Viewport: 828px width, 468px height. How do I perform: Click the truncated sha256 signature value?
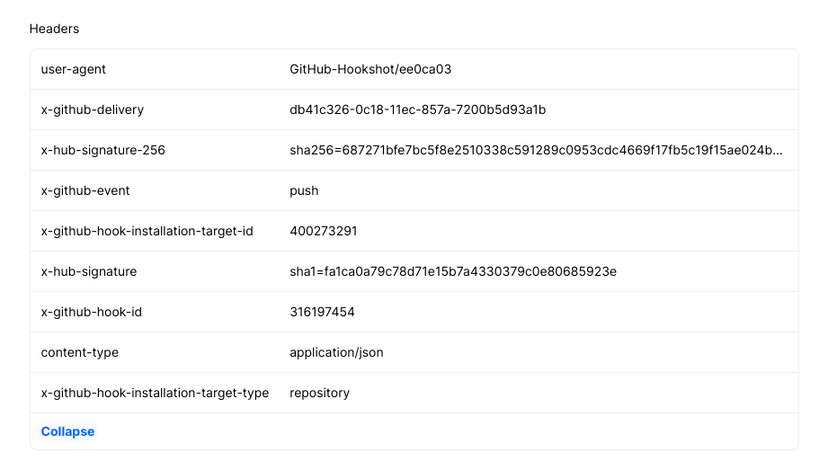click(536, 150)
